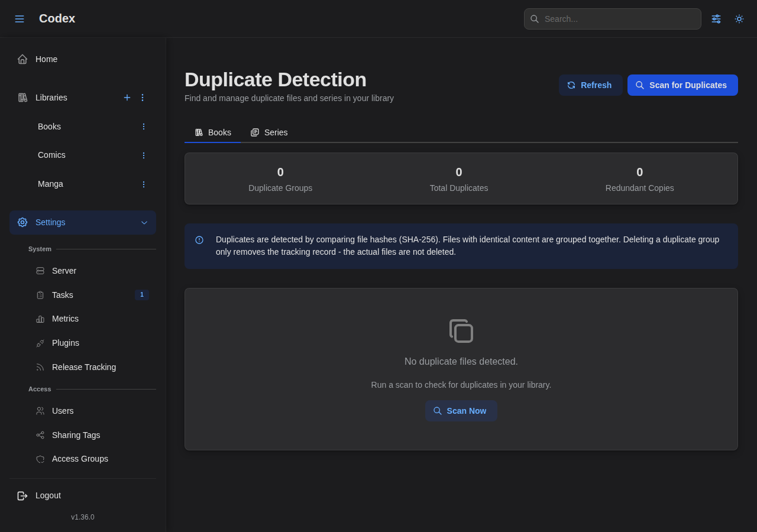The image size is (757, 532).
Task: Open the Manga library kebab menu
Action: pyautogui.click(x=143, y=184)
